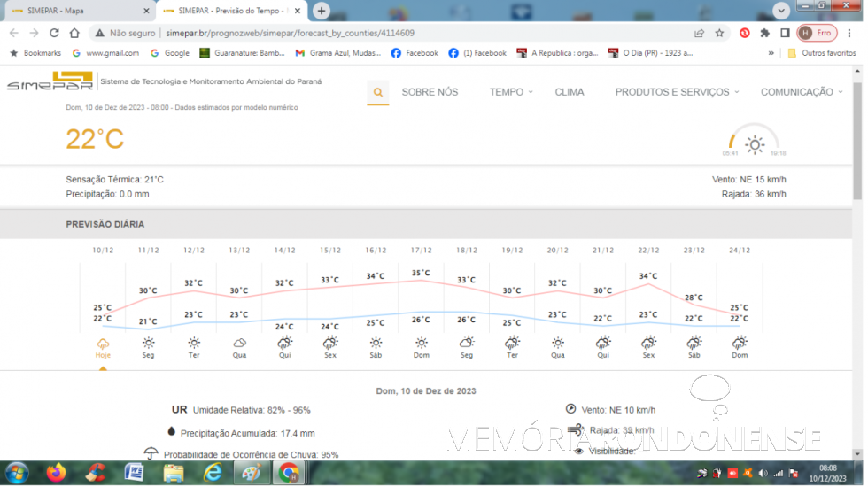868x487 pixels.
Task: Select the sunny 'Dom' 17/12 forecast icon
Action: (422, 343)
